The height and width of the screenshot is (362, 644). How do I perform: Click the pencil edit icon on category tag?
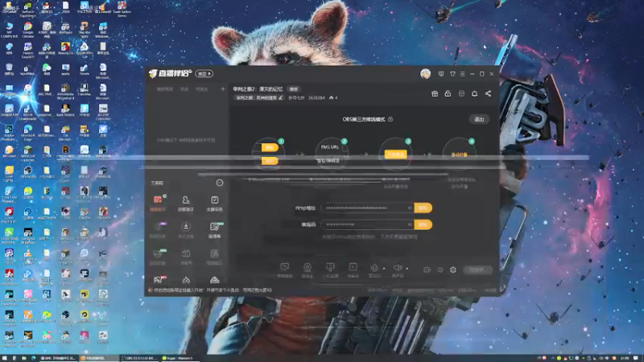pyautogui.click(x=280, y=97)
